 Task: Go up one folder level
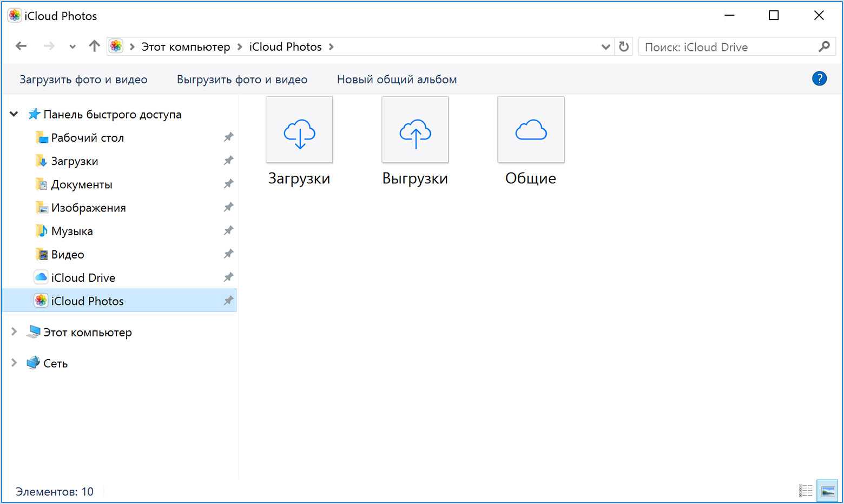tap(94, 47)
